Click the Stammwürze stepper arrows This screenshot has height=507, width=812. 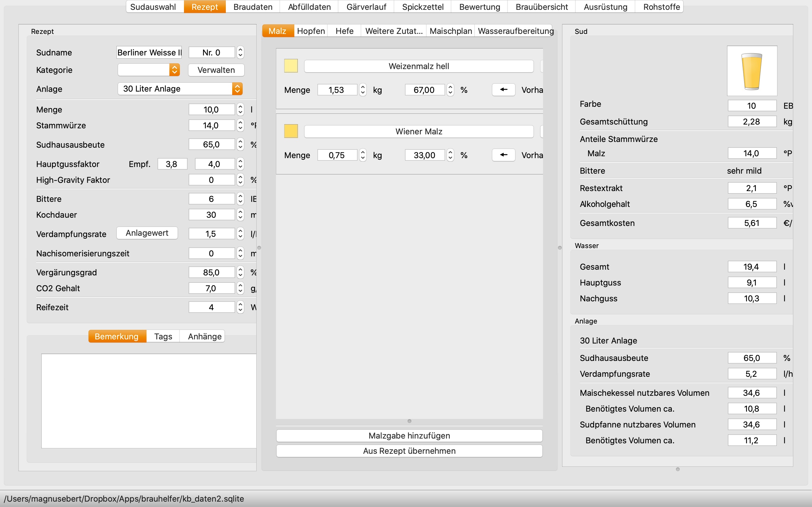(240, 125)
